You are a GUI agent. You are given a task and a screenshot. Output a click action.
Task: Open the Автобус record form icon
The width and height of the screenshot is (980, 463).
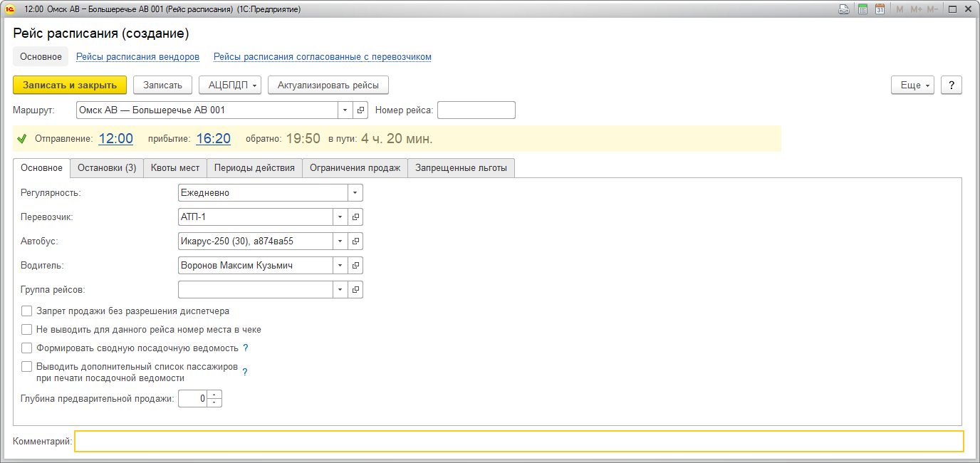pos(356,241)
